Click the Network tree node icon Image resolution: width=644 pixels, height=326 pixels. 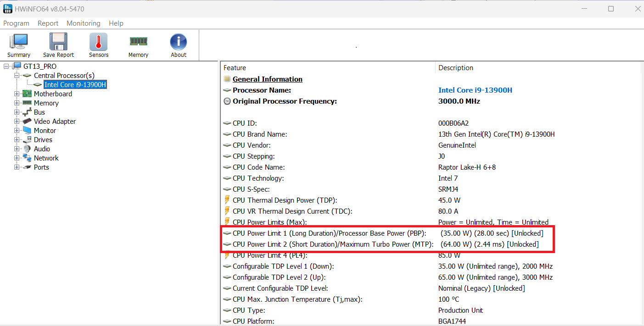point(27,158)
